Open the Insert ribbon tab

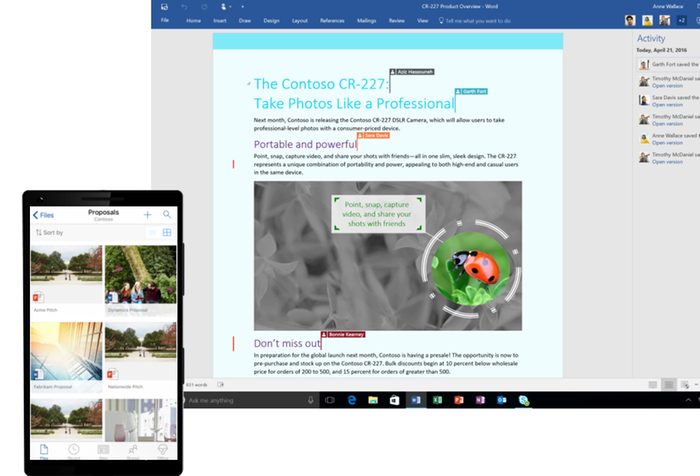coord(220,21)
